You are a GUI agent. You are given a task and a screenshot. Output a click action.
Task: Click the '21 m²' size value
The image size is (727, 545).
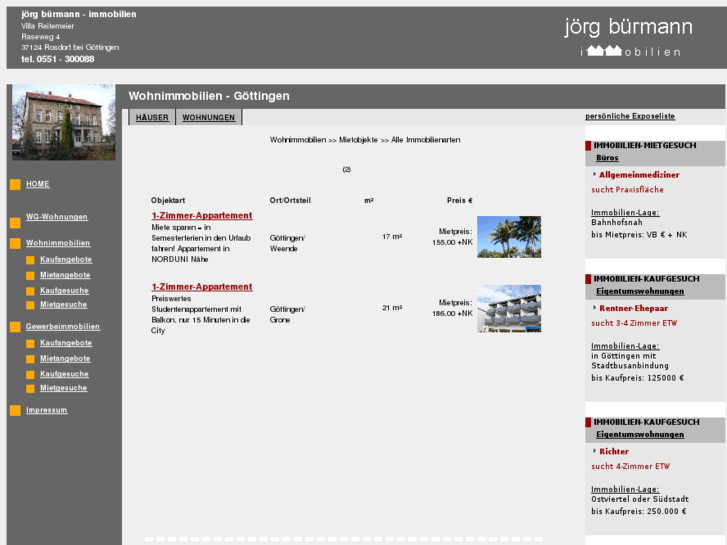pos(392,308)
